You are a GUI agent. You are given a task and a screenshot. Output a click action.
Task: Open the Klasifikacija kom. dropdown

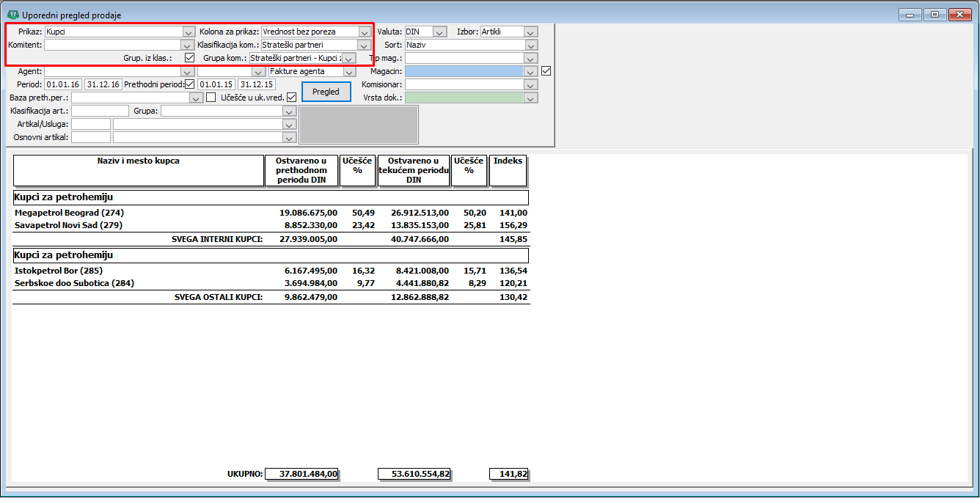click(x=364, y=45)
